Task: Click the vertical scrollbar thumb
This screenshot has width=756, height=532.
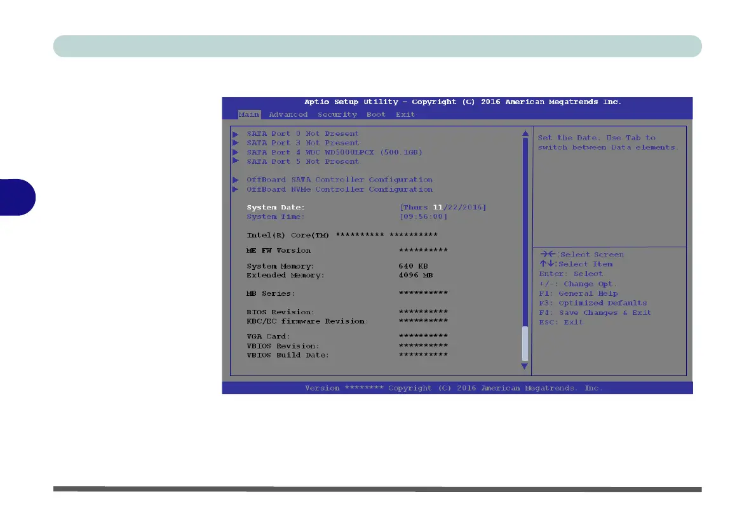Action: (x=525, y=343)
